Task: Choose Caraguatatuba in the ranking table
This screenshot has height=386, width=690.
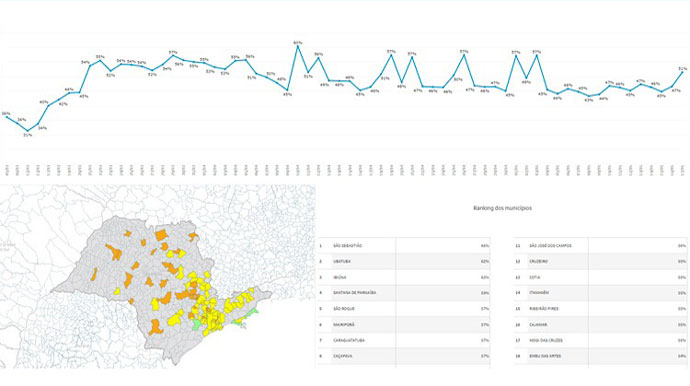Action: tap(404, 340)
